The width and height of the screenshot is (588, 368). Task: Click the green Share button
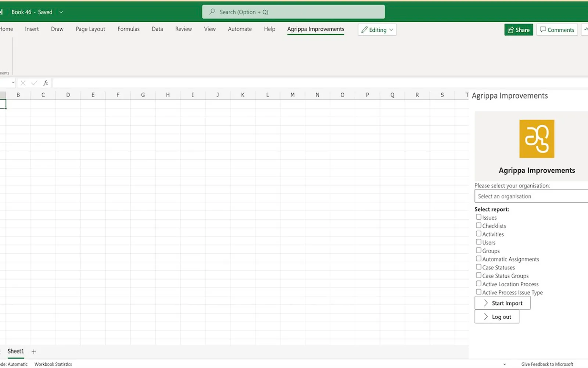[519, 30]
